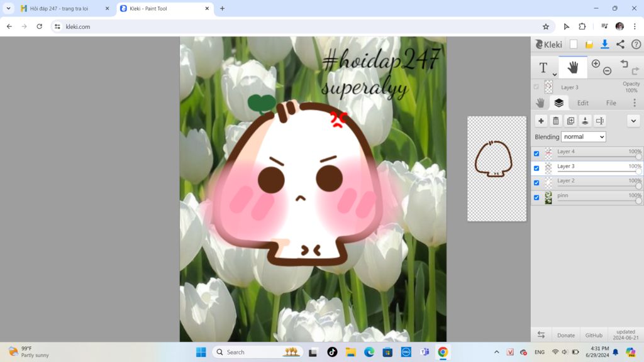The width and height of the screenshot is (644, 362).
Task: Toggle visibility of Layer 3
Action: click(536, 168)
